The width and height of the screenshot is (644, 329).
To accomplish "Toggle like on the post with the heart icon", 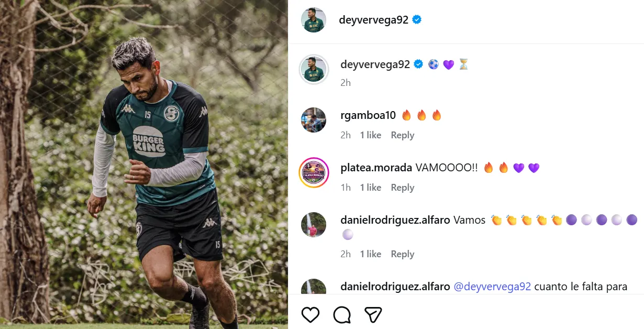I will point(311,315).
